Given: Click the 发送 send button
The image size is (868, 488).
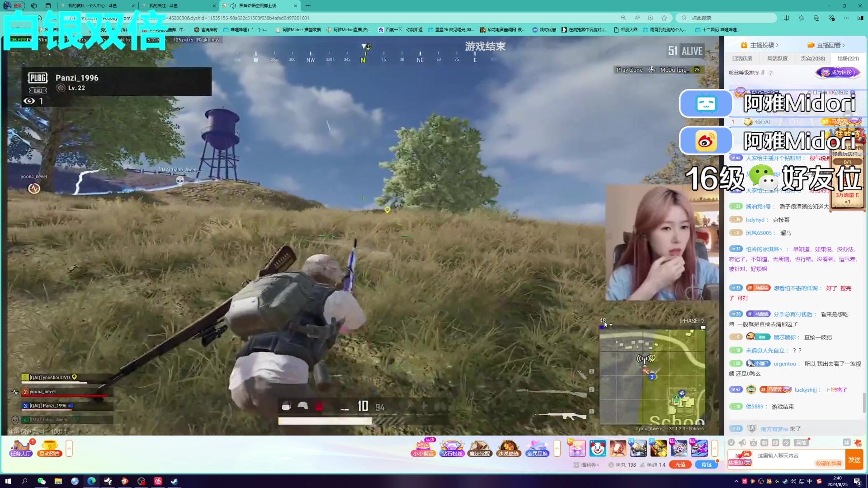Looking at the screenshot, I should point(854,460).
